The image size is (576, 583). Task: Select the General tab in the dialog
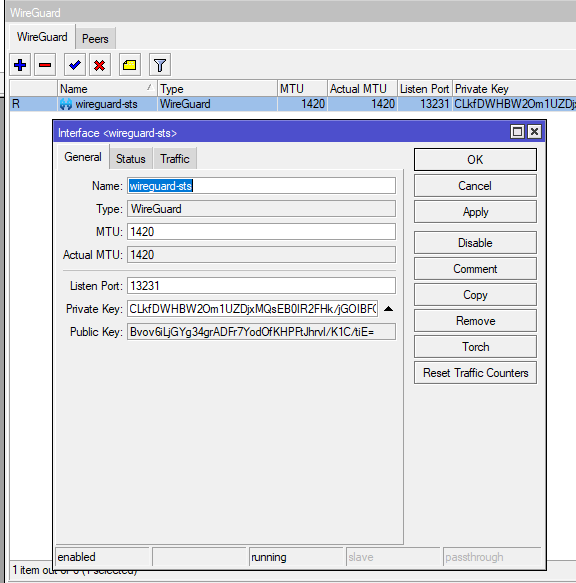tap(83, 157)
